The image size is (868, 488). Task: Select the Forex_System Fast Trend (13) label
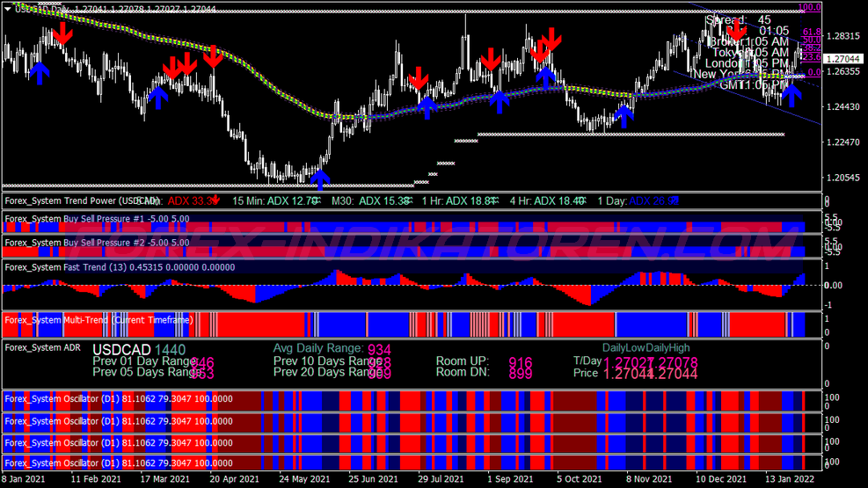(x=120, y=267)
